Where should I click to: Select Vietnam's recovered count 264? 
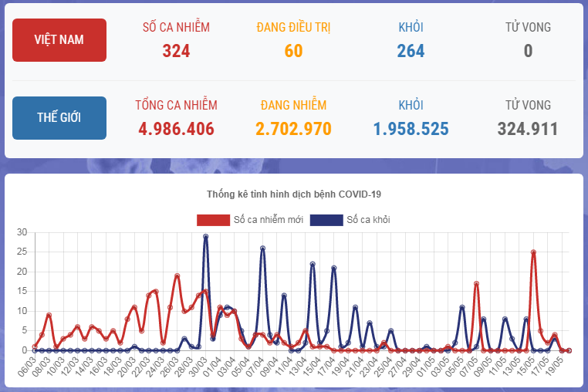click(411, 51)
